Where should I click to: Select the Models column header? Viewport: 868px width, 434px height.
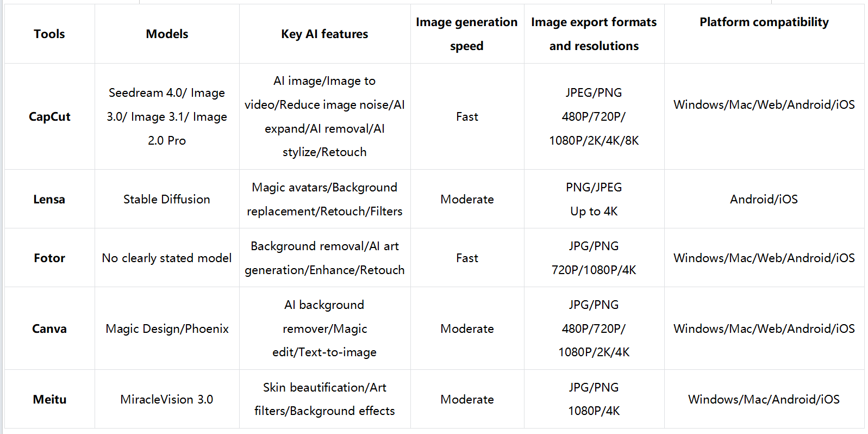(x=167, y=34)
